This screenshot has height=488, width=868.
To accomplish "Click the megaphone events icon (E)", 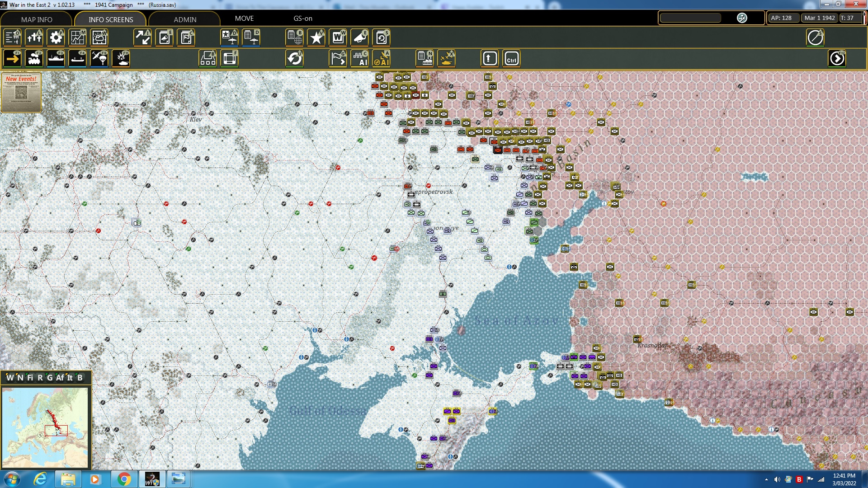I will pos(359,38).
